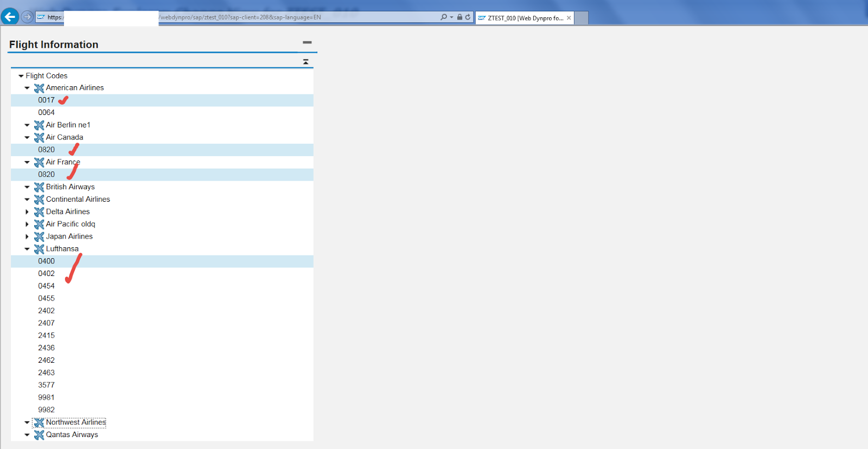Expand the Japan Airlines node
This screenshot has height=449, width=868.
point(27,236)
